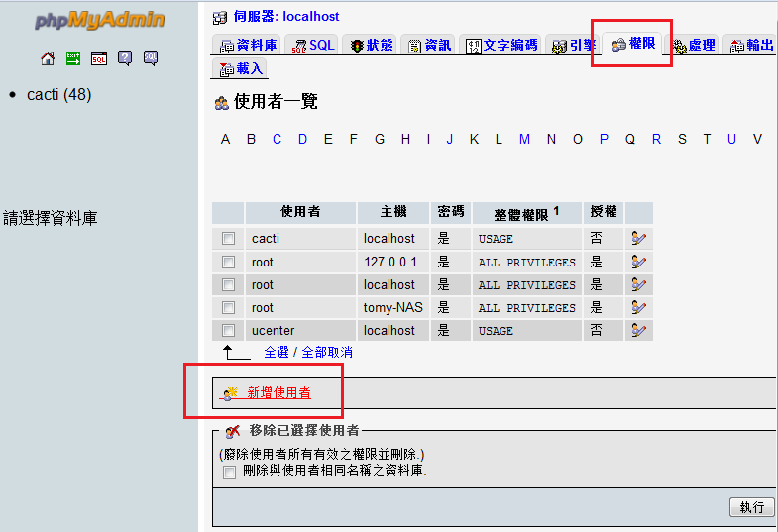The width and height of the screenshot is (778, 532).
Task: Enable 刪除與使用者相同名稱之資料庫 checkbox
Action: pyautogui.click(x=230, y=472)
